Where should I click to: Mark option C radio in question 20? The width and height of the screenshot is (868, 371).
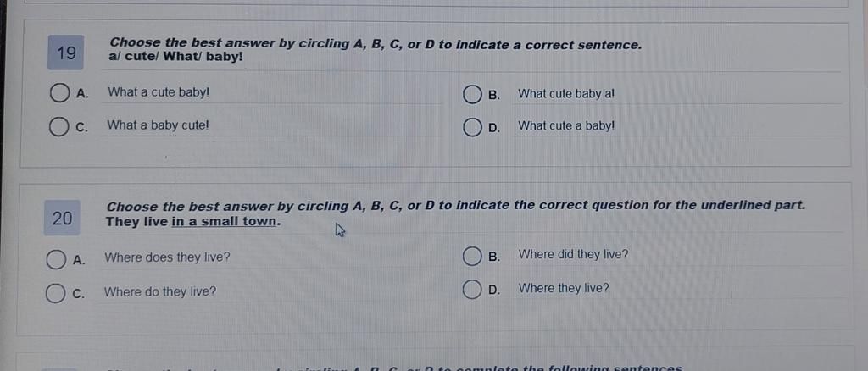(x=55, y=293)
